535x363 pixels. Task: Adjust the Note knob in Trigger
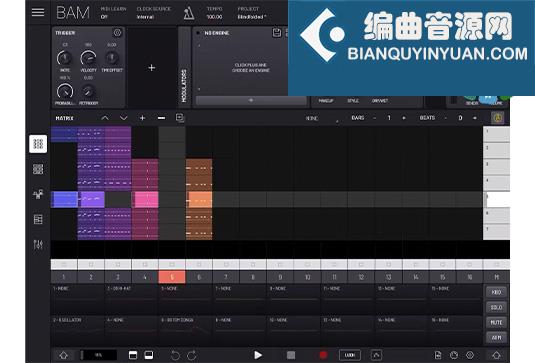click(64, 58)
